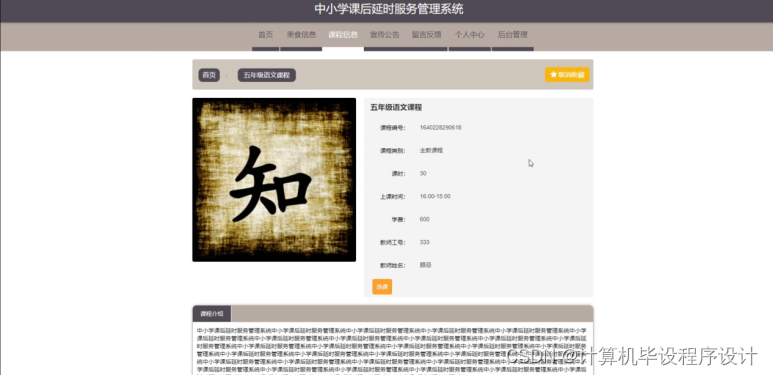Select the 课程信息 navigation item
This screenshot has height=375, width=773.
343,34
